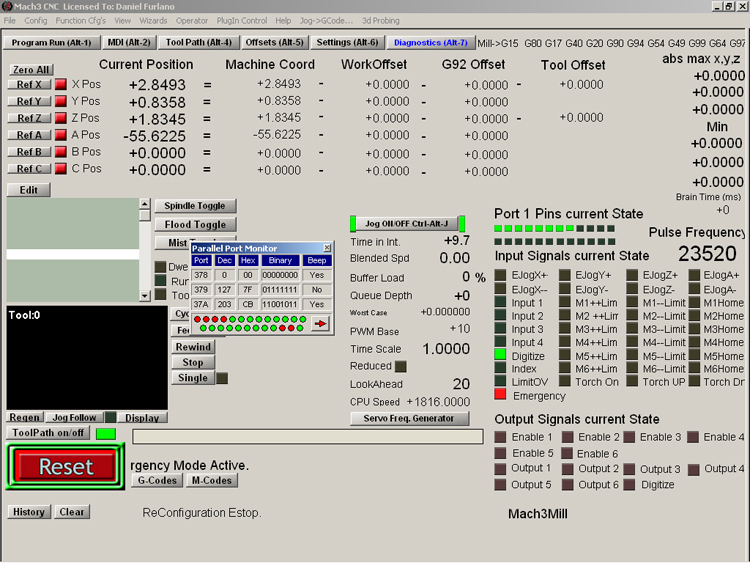Click G-code list scroll up arrow

[145, 204]
